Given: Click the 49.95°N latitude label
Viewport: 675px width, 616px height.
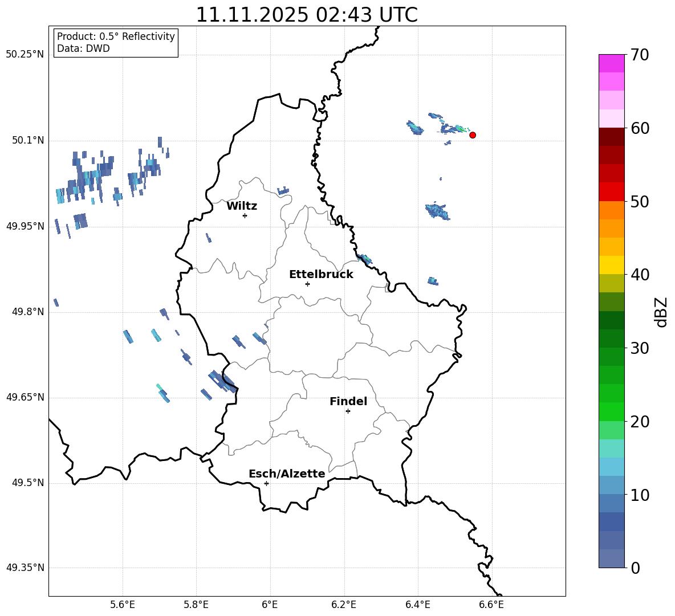Looking at the screenshot, I should (25, 226).
